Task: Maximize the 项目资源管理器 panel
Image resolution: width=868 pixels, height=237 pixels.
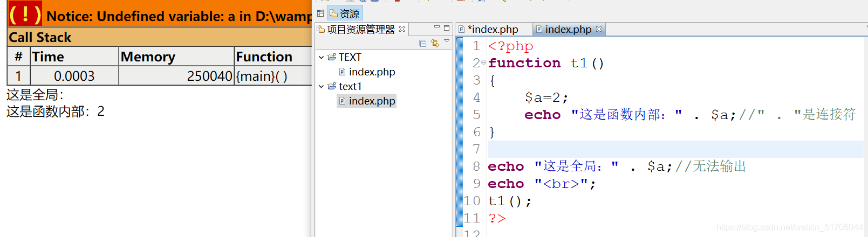Action: [x=447, y=27]
